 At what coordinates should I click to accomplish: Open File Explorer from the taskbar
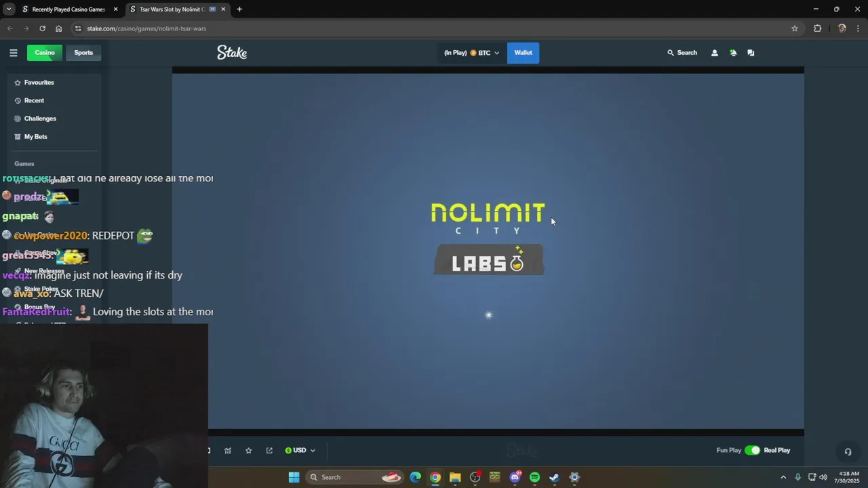point(455,477)
